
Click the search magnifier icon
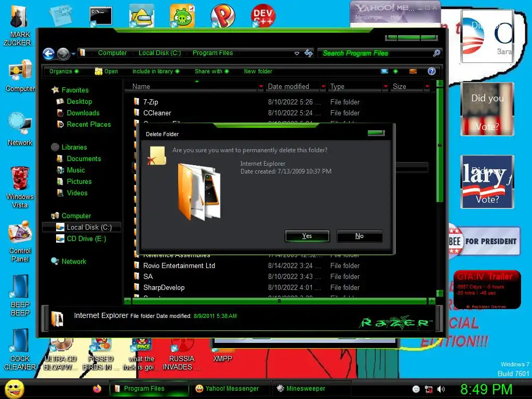click(436, 53)
